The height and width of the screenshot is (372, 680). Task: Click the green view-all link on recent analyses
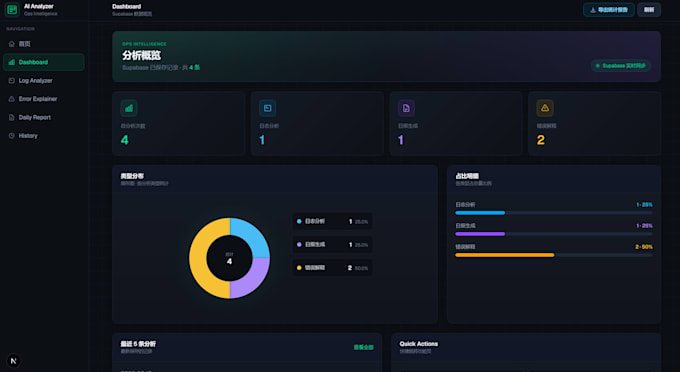point(363,347)
